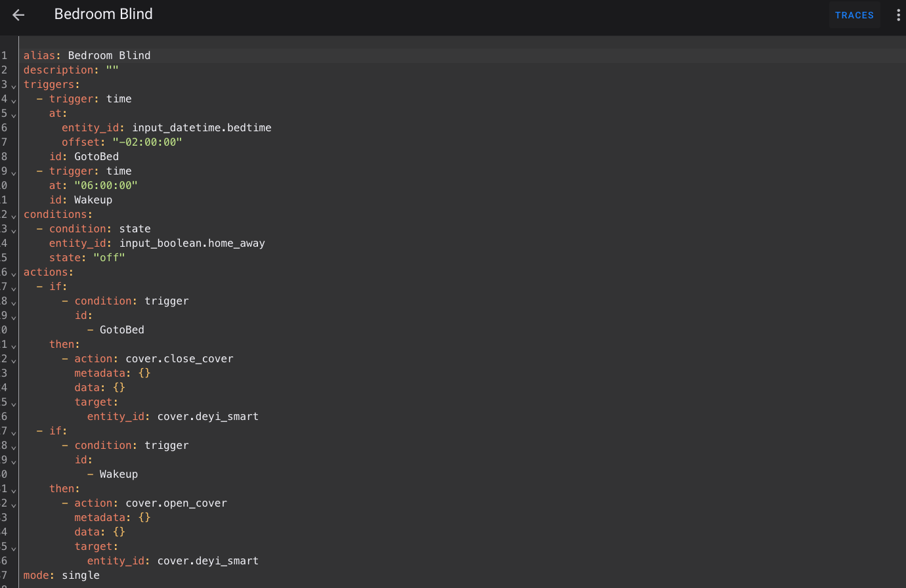
Task: Collapse the triggers block using its fold arrow
Action: (x=13, y=86)
